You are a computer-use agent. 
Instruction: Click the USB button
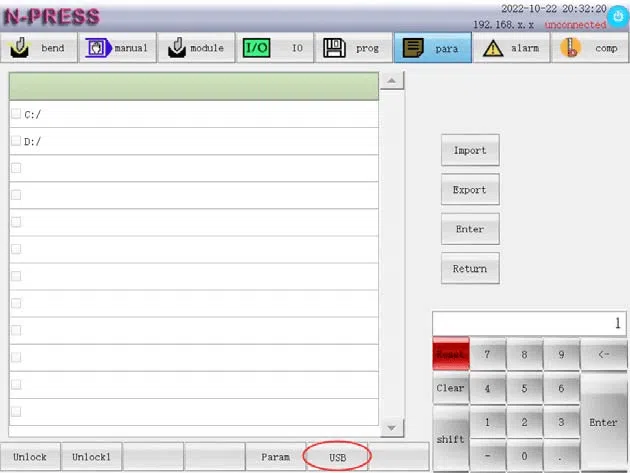tap(338, 457)
